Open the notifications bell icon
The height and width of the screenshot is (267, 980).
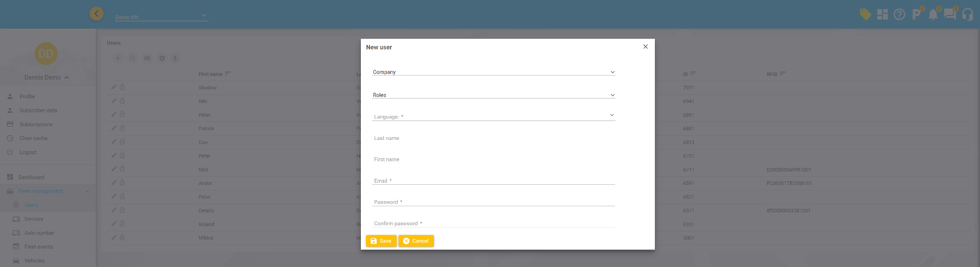tap(933, 14)
